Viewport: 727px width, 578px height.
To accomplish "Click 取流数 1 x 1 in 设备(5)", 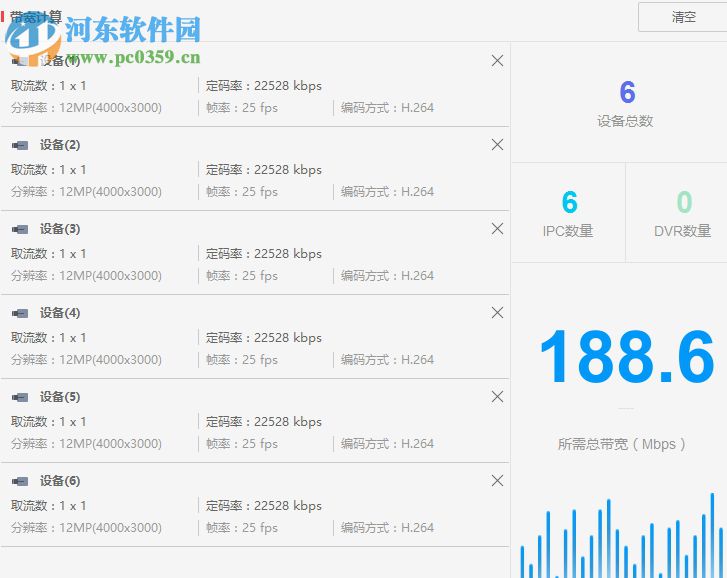I will coord(49,421).
